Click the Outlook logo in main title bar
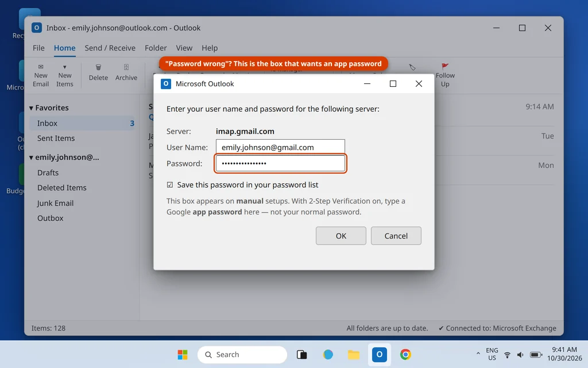This screenshot has width=588, height=368. point(36,28)
